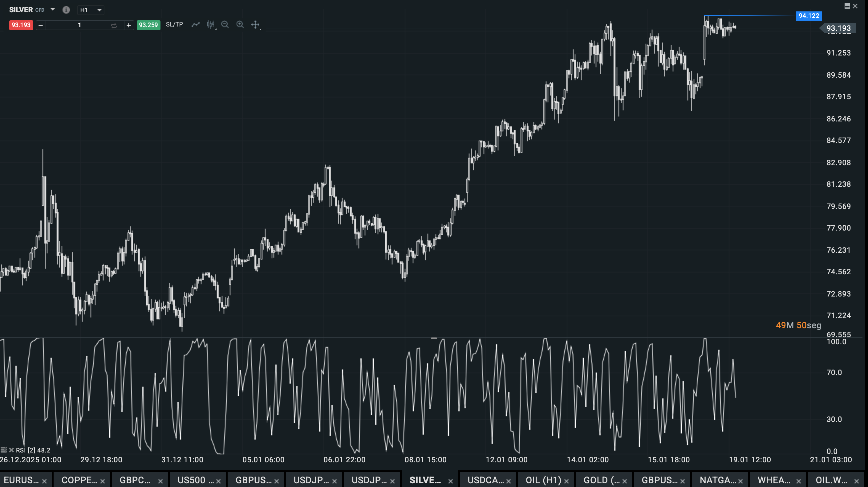
Task: Zoom in the chart
Action: click(240, 25)
